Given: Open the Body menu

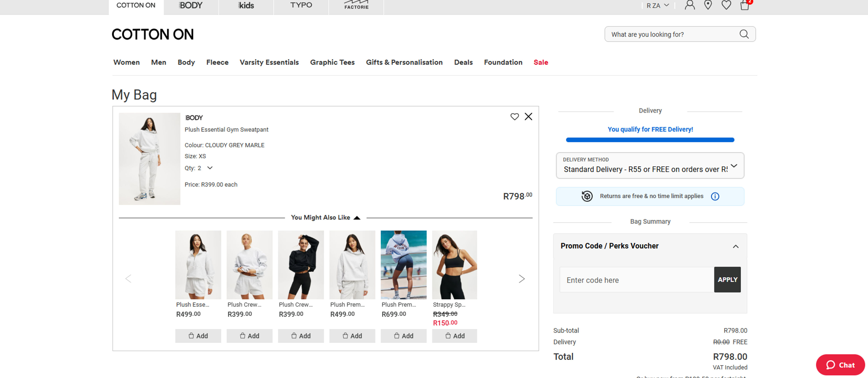Looking at the screenshot, I should tap(186, 62).
